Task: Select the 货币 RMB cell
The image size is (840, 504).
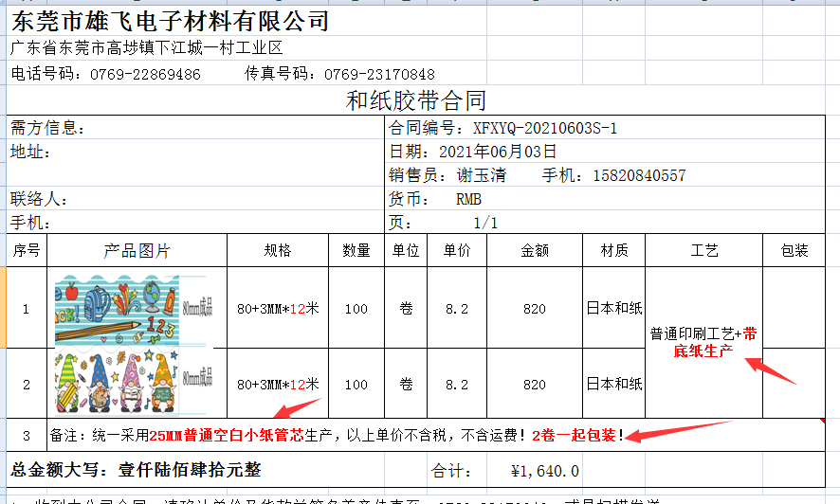Action: 435,199
